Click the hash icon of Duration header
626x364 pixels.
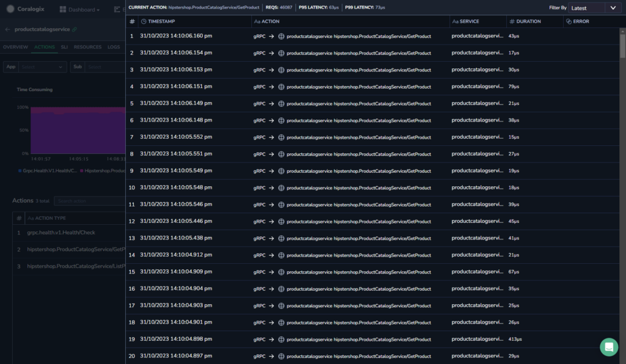512,21
